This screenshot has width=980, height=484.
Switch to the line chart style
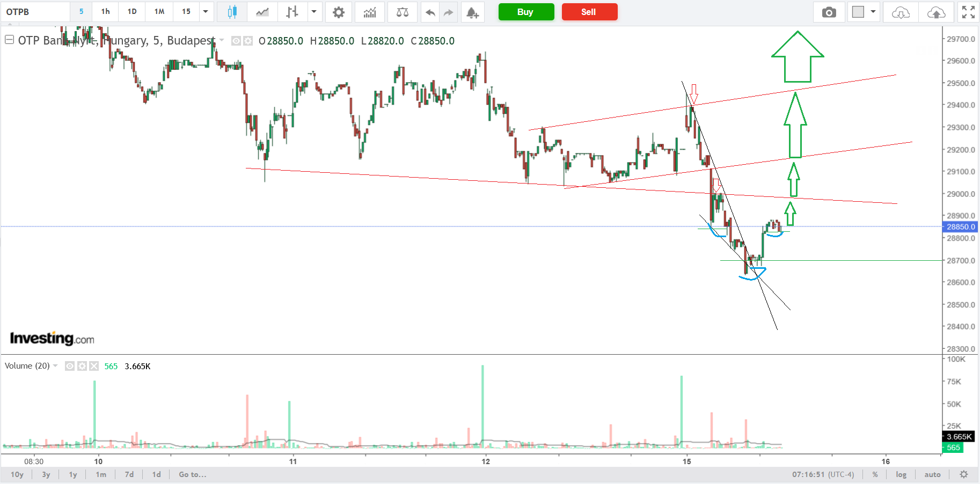coord(262,12)
